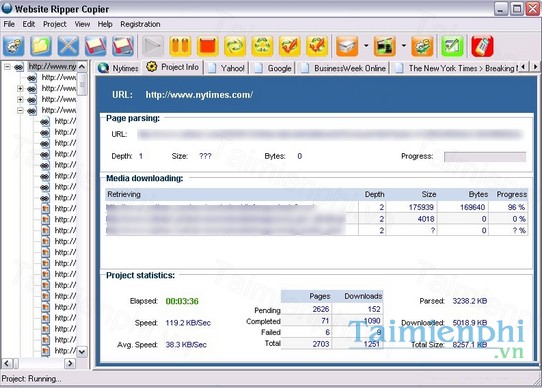This screenshot has height=388, width=542.
Task: Click the Project: Running... status bar text
Action: [31, 379]
